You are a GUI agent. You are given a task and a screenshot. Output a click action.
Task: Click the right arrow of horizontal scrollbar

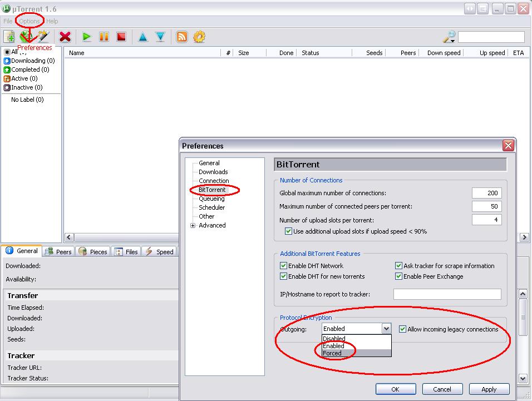524,237
